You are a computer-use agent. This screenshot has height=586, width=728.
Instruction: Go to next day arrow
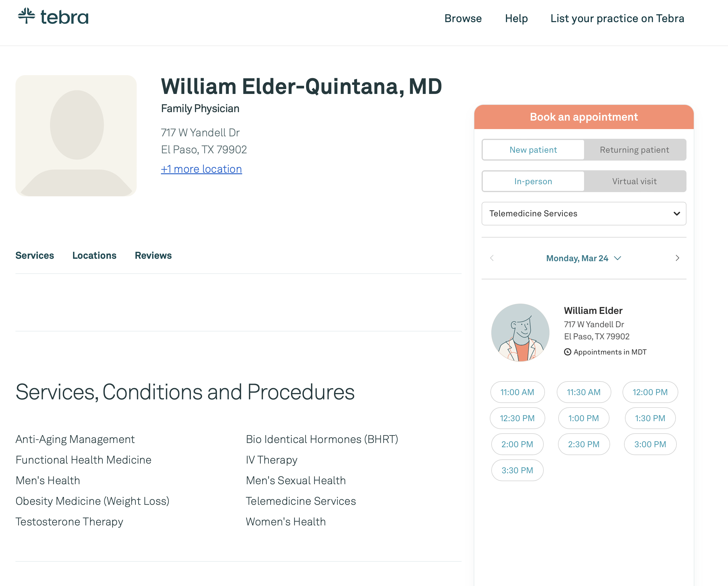point(677,258)
